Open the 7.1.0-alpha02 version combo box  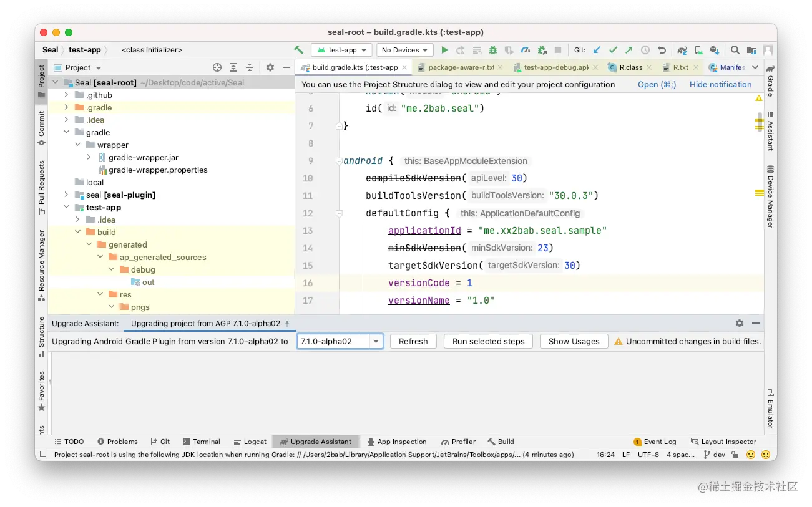tap(340, 341)
